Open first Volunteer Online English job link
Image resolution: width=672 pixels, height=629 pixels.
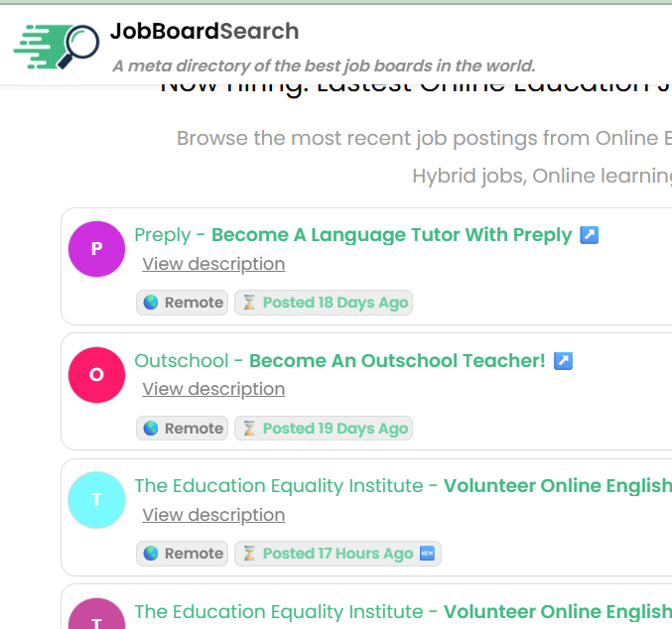point(556,486)
